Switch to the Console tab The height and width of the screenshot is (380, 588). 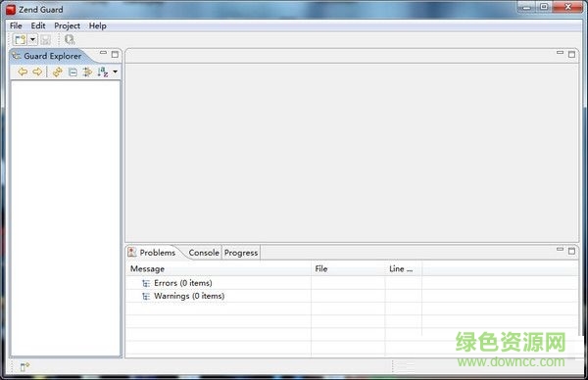[x=204, y=253]
